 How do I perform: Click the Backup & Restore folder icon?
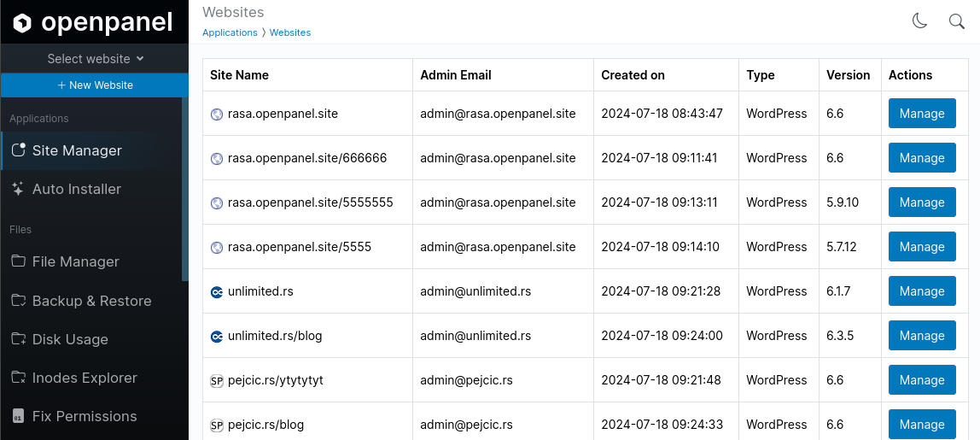pos(19,301)
